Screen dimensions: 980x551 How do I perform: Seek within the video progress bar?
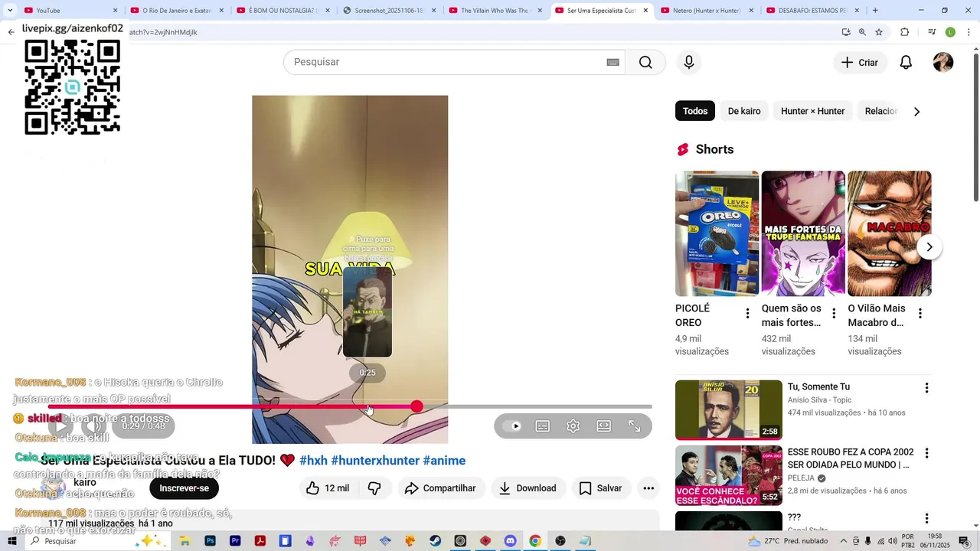tap(351, 406)
